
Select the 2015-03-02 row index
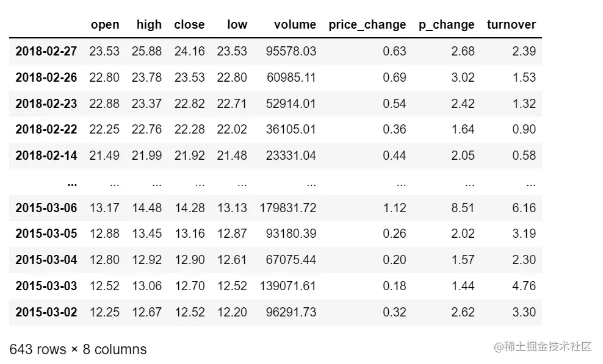46,312
